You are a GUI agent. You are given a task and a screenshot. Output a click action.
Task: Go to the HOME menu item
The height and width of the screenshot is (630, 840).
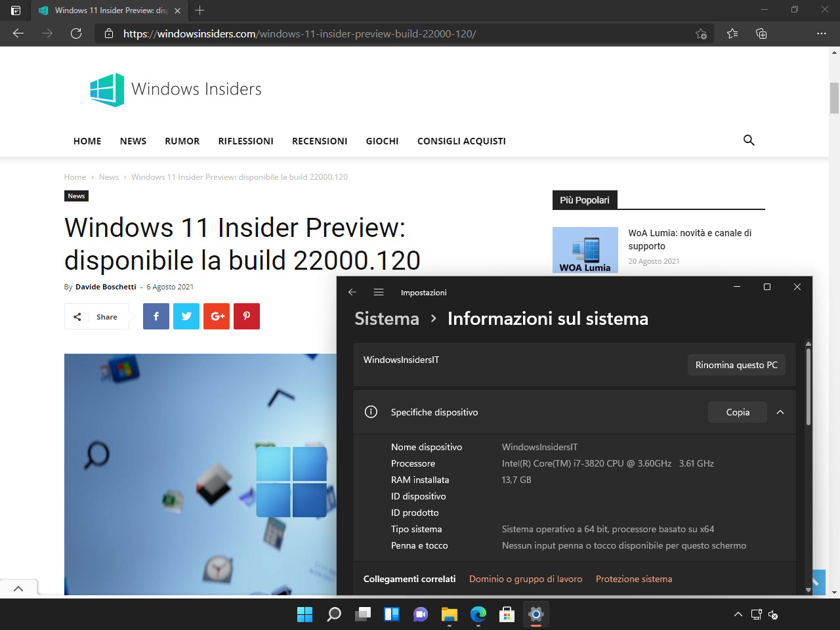tap(87, 141)
